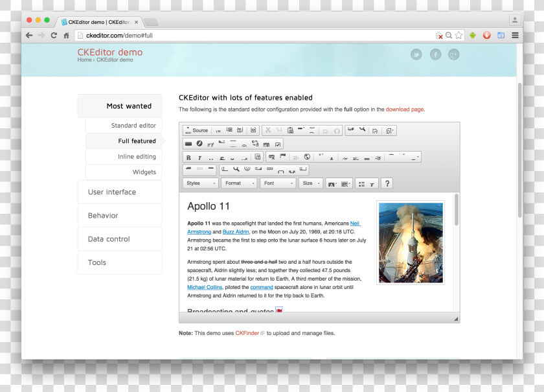Toggle Maximize editor button

point(361,183)
